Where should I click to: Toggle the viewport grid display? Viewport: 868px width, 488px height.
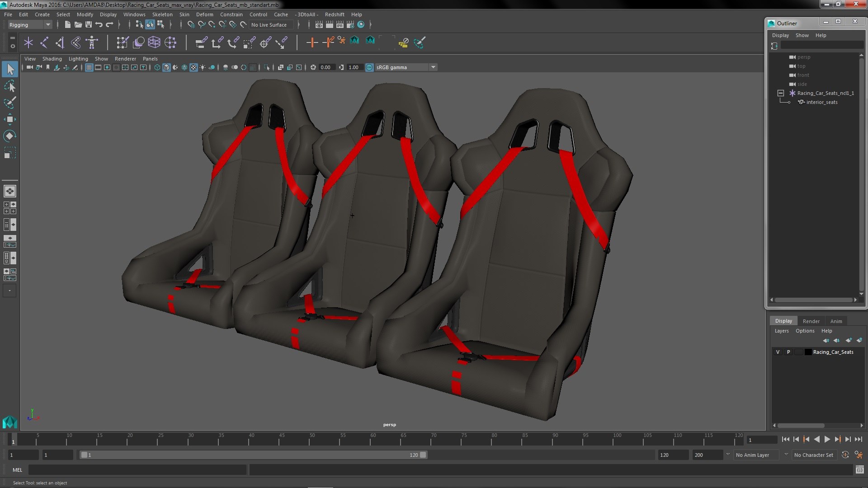pos(89,67)
